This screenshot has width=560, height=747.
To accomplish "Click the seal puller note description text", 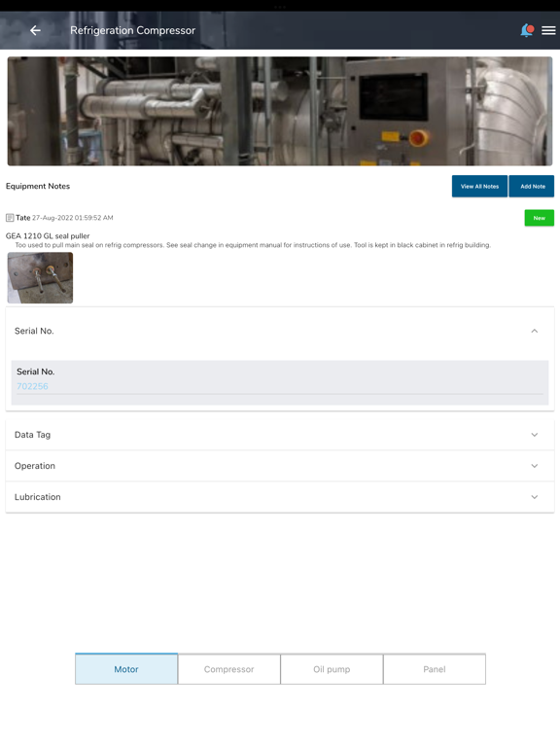I will [253, 245].
